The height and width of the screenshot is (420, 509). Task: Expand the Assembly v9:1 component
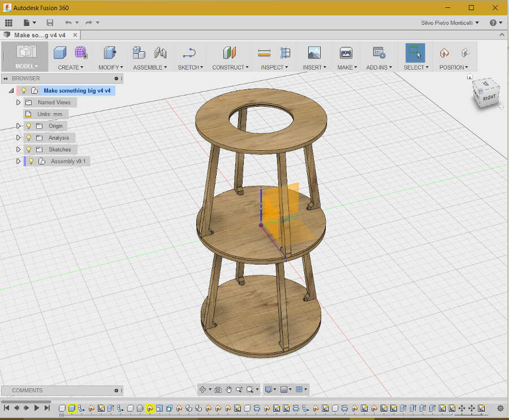(18, 161)
